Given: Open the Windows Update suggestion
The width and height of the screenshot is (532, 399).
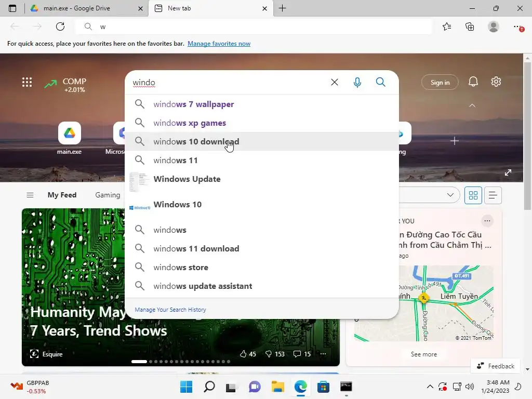Looking at the screenshot, I should pyautogui.click(x=262, y=182).
